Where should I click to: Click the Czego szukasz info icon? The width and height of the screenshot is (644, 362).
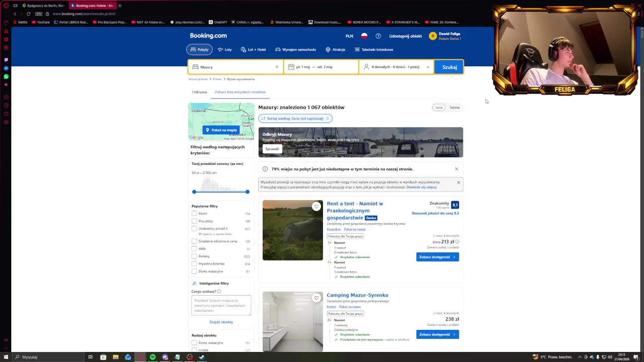tap(219, 292)
